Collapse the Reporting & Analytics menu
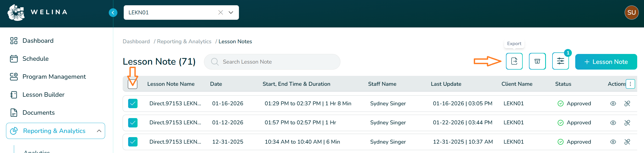This screenshot has width=644, height=153. (x=99, y=131)
